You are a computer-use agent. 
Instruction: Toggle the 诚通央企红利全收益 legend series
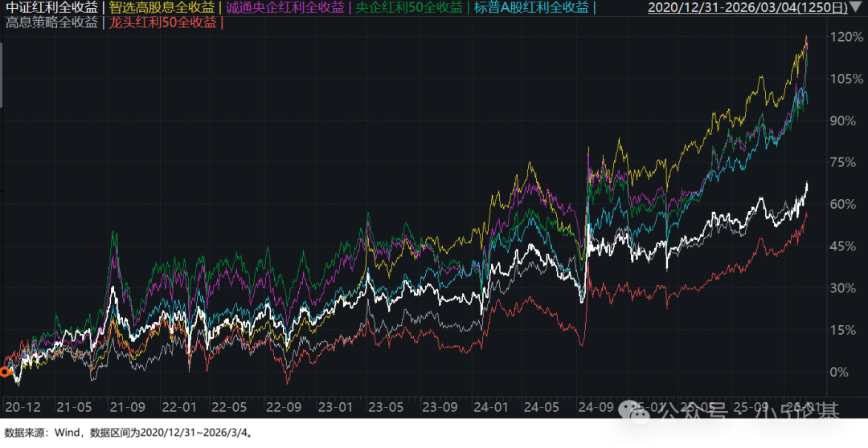[285, 8]
